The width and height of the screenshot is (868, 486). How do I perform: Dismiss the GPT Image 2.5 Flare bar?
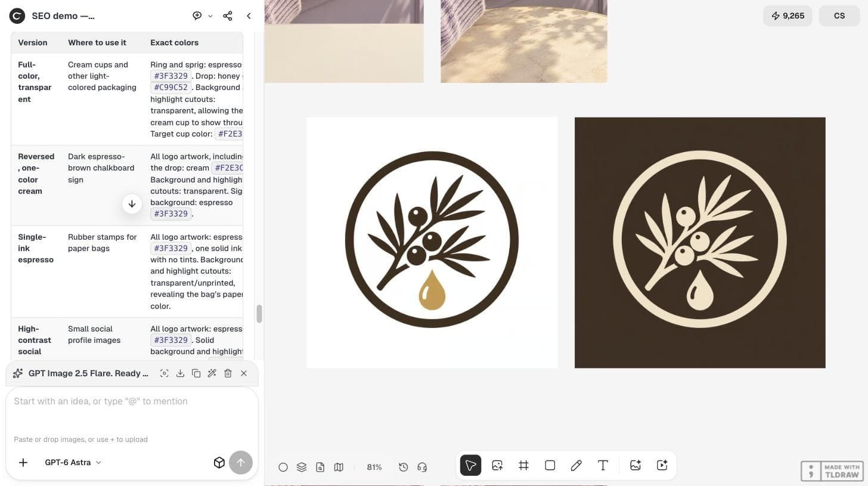pyautogui.click(x=244, y=373)
